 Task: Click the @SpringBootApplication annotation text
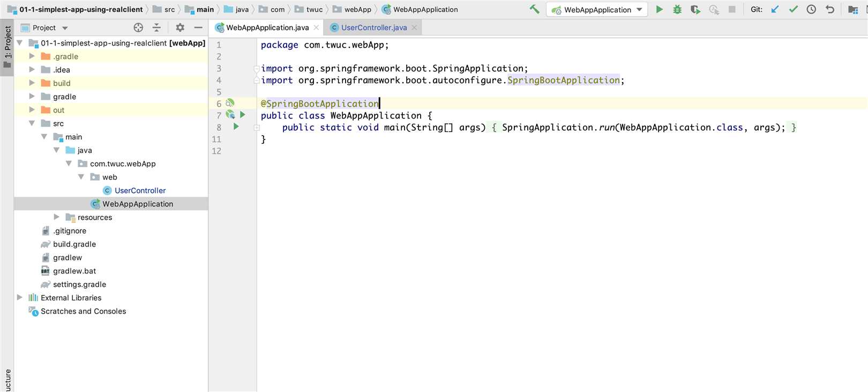(x=320, y=103)
